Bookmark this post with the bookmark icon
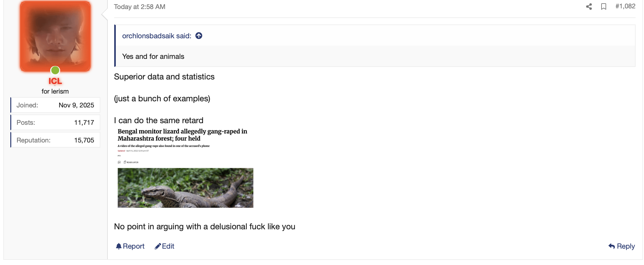 click(603, 6)
